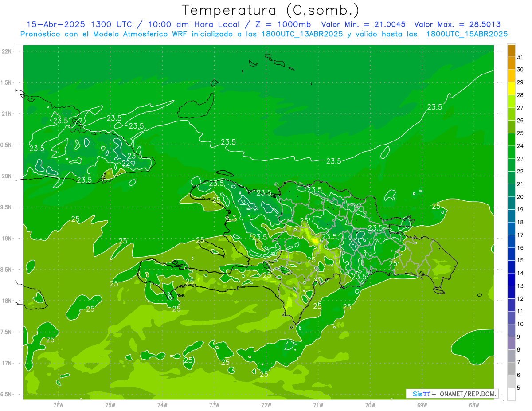Click the init time "1800UTC_13ABR2025"
Image resolution: width=532 pixels, height=411 pixels.
pyautogui.click(x=302, y=34)
